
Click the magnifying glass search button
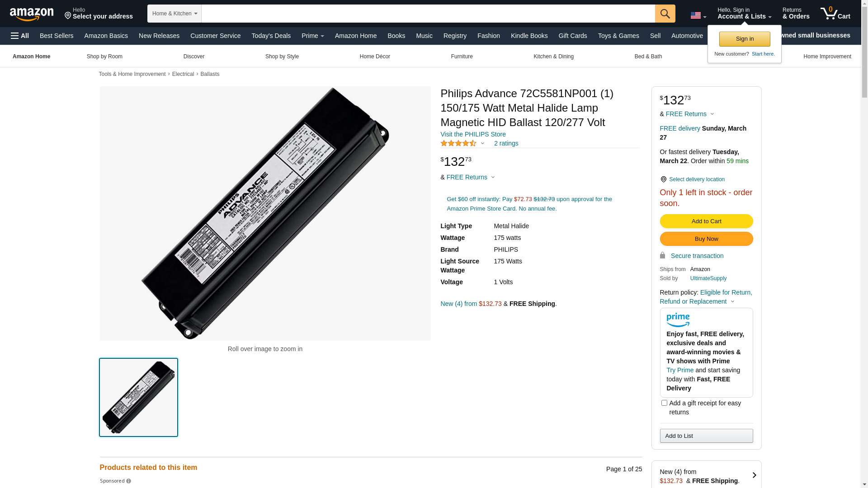click(x=665, y=14)
